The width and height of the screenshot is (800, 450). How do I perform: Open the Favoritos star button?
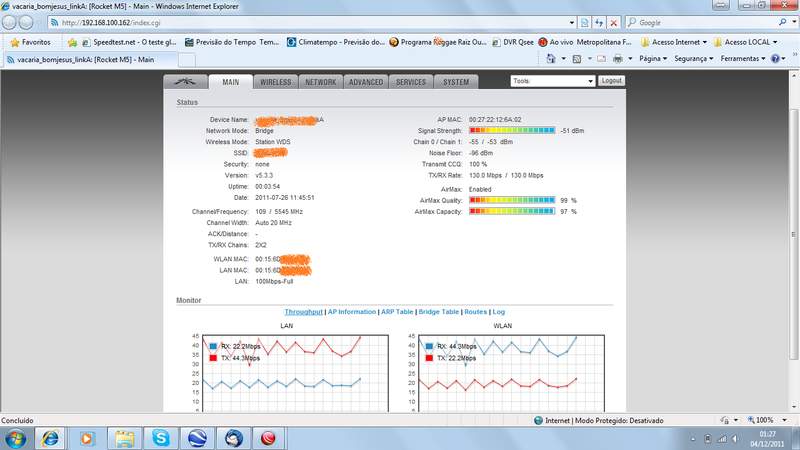31,42
